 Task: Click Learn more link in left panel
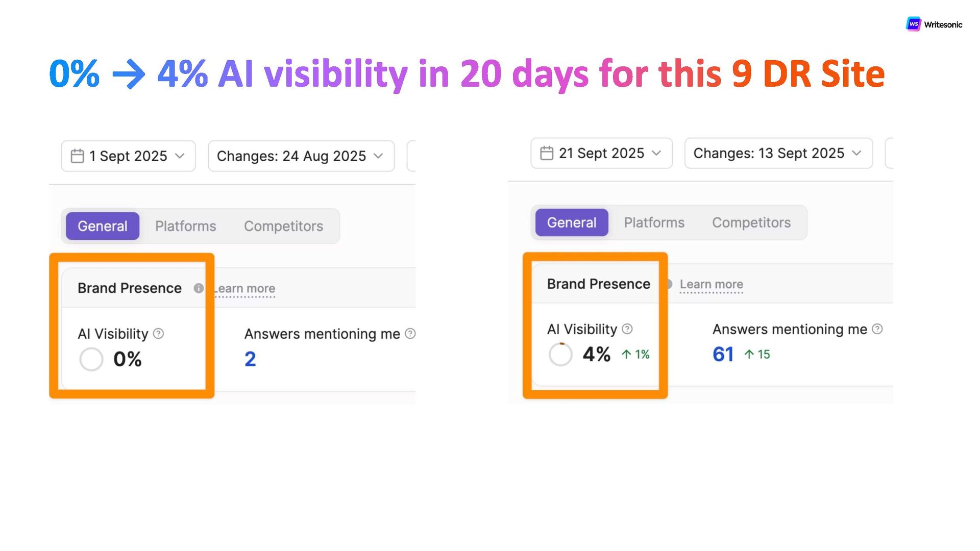[246, 289]
